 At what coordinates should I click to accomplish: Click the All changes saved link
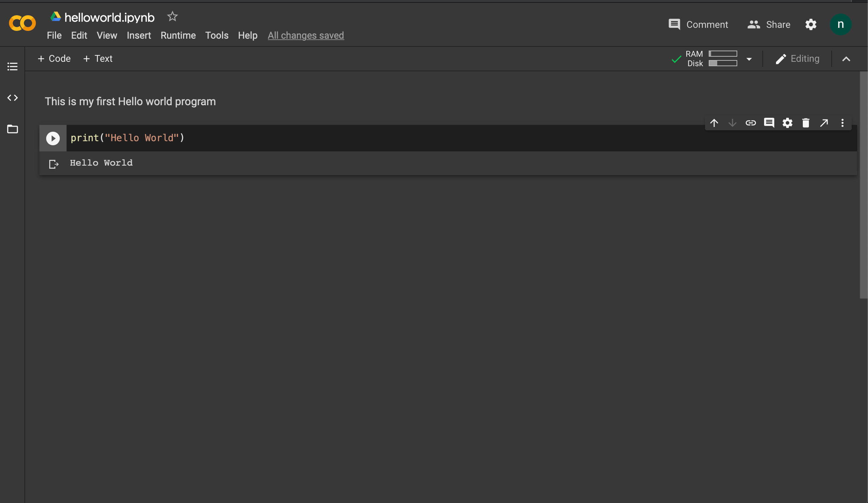[306, 35]
